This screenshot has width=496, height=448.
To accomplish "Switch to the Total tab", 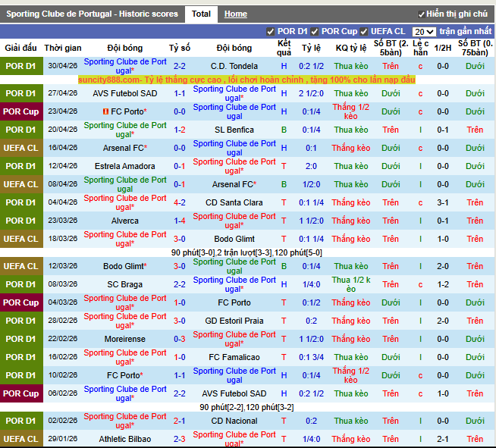I will click(201, 14).
